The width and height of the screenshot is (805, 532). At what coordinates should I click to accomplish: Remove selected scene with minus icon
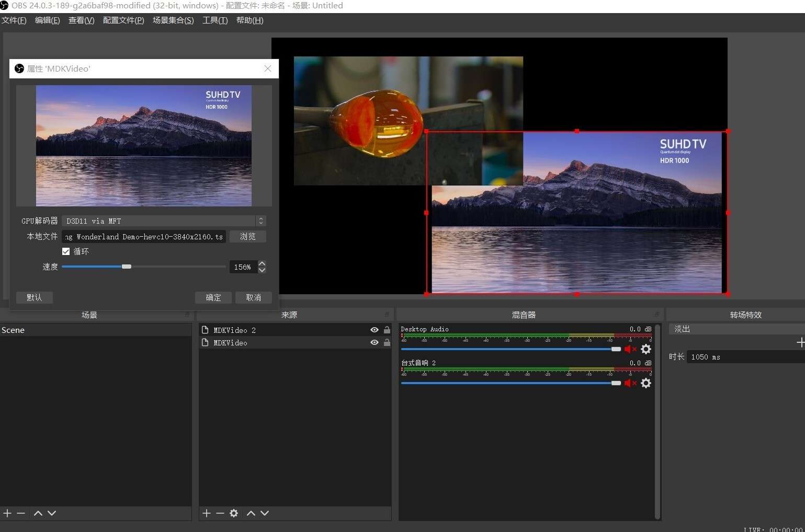[21, 513]
